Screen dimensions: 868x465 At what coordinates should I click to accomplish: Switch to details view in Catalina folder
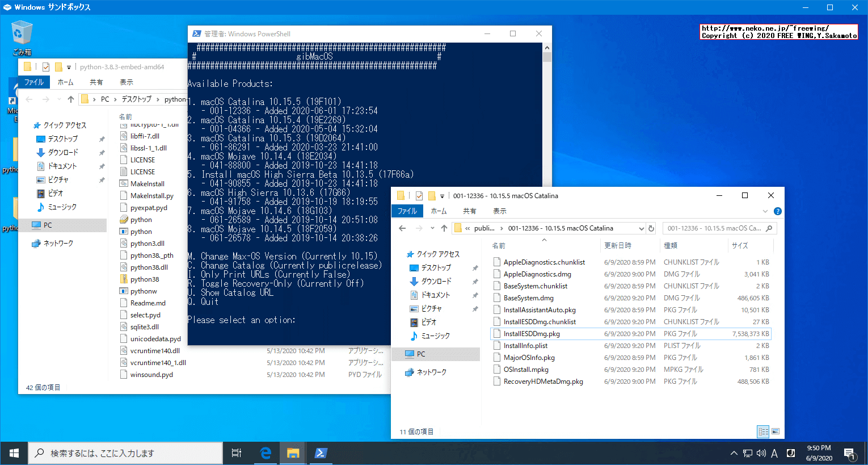pyautogui.click(x=764, y=432)
